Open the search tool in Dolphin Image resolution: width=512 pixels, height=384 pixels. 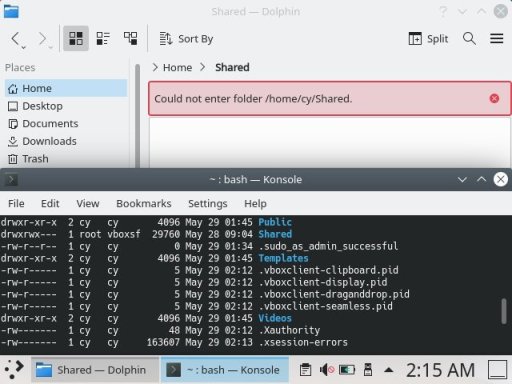(469, 39)
